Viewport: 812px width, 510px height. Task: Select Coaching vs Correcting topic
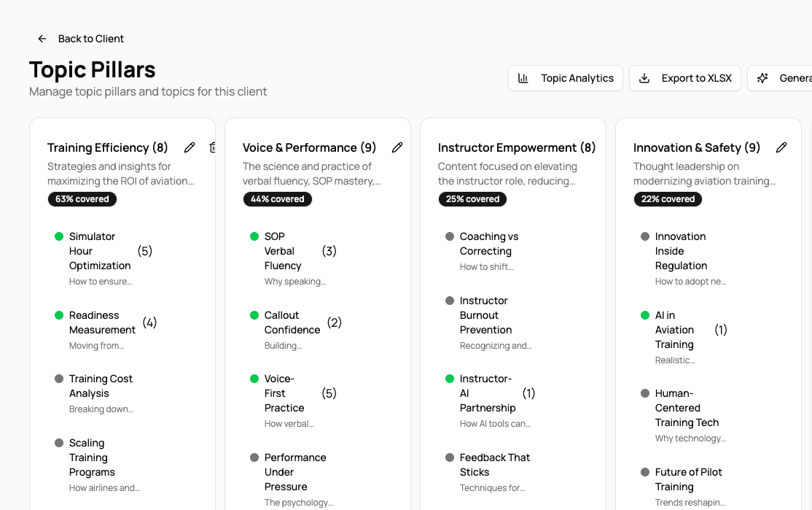pyautogui.click(x=489, y=244)
